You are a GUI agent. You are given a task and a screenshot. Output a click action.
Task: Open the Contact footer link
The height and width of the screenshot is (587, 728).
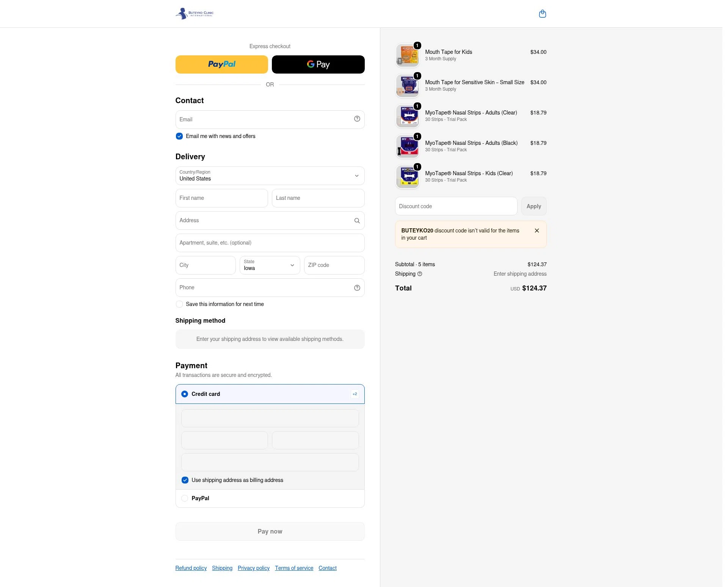[328, 568]
